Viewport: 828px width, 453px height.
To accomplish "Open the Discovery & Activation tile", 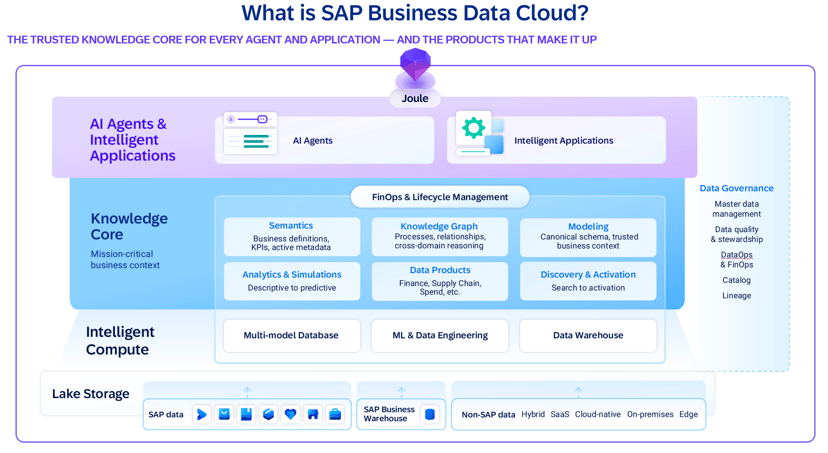I will click(x=588, y=281).
